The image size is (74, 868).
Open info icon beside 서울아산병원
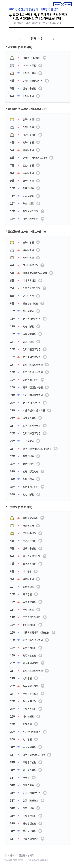[40, 73]
